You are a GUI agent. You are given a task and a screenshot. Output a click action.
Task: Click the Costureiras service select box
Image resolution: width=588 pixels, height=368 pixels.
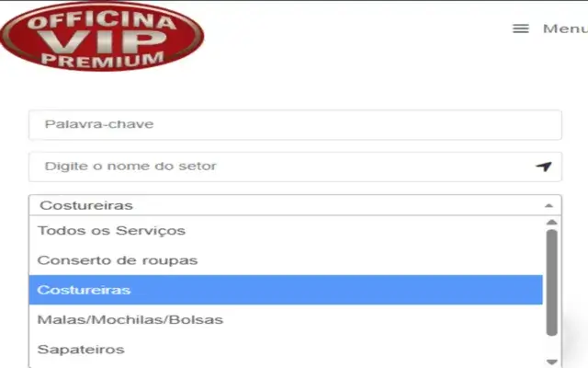point(295,205)
